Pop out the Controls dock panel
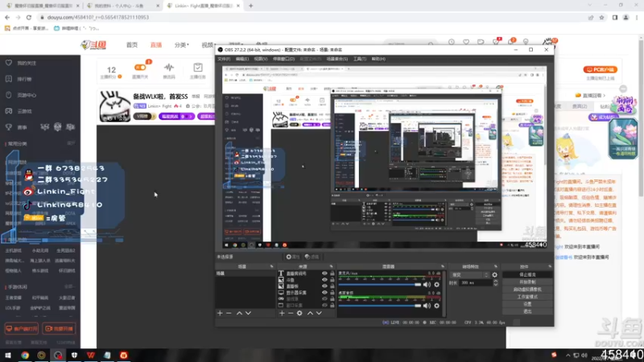The image size is (644, 362). click(550, 266)
